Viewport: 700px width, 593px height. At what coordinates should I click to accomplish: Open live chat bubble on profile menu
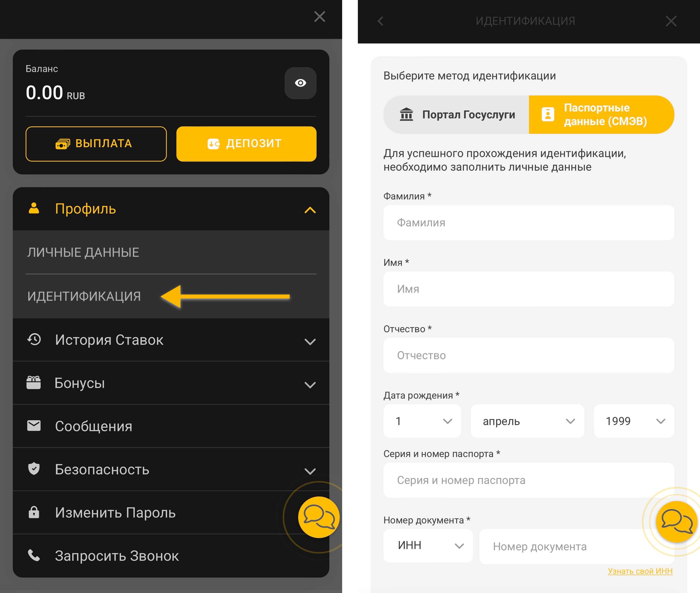point(318,517)
